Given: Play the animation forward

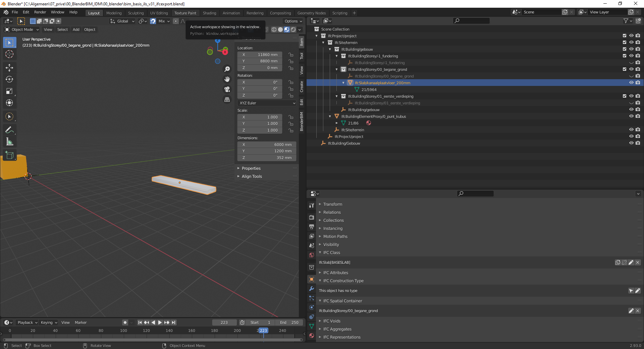Looking at the screenshot, I should [x=160, y=322].
